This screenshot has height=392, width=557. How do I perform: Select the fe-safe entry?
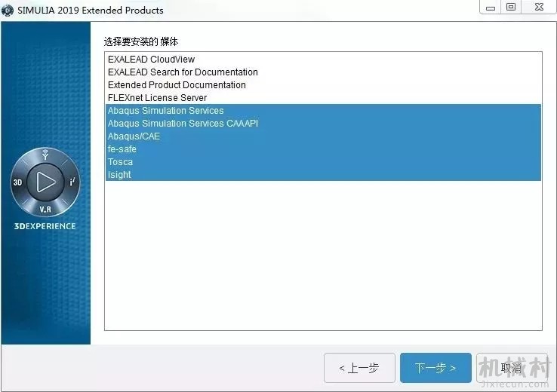(x=323, y=149)
